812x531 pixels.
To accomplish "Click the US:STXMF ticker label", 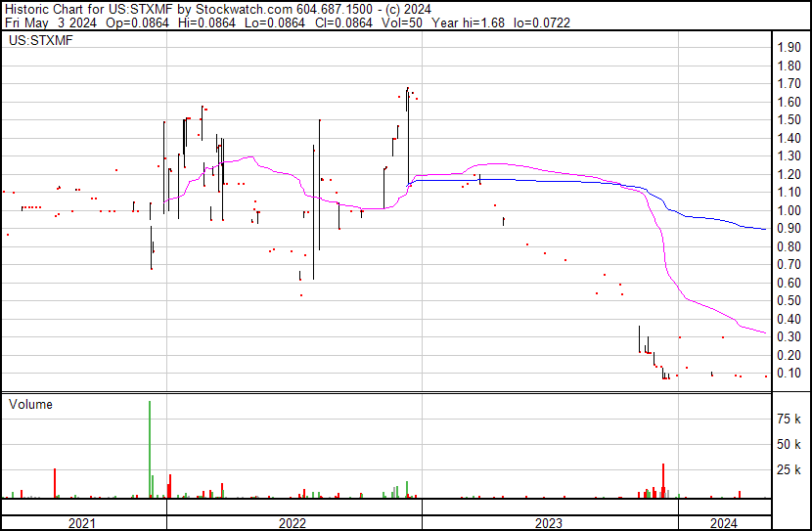I will coord(40,40).
